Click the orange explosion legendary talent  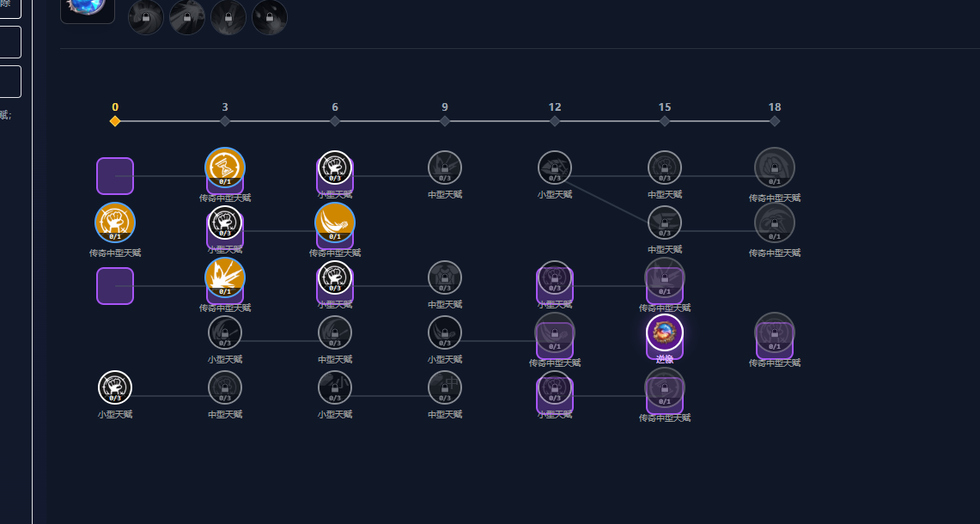point(225,277)
